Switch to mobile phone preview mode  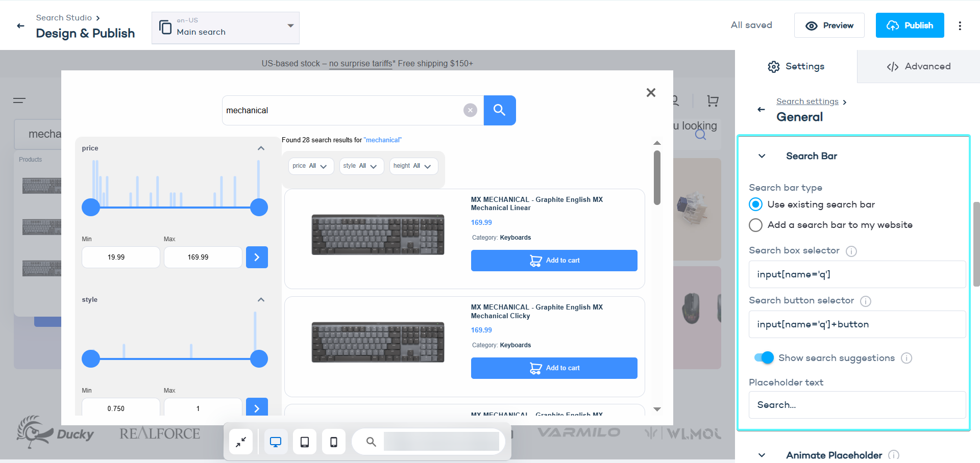click(x=334, y=442)
